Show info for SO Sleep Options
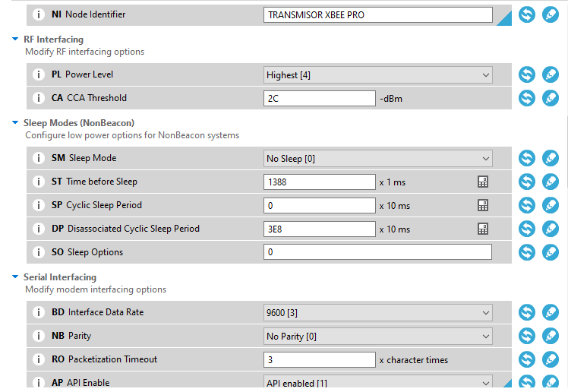Viewport: 568px width, 392px height. tap(39, 252)
